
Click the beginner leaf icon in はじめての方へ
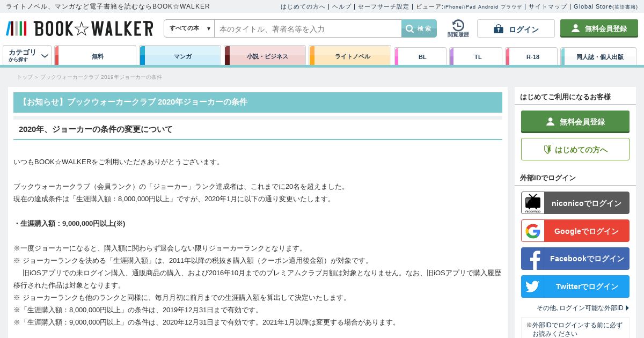[x=547, y=150]
